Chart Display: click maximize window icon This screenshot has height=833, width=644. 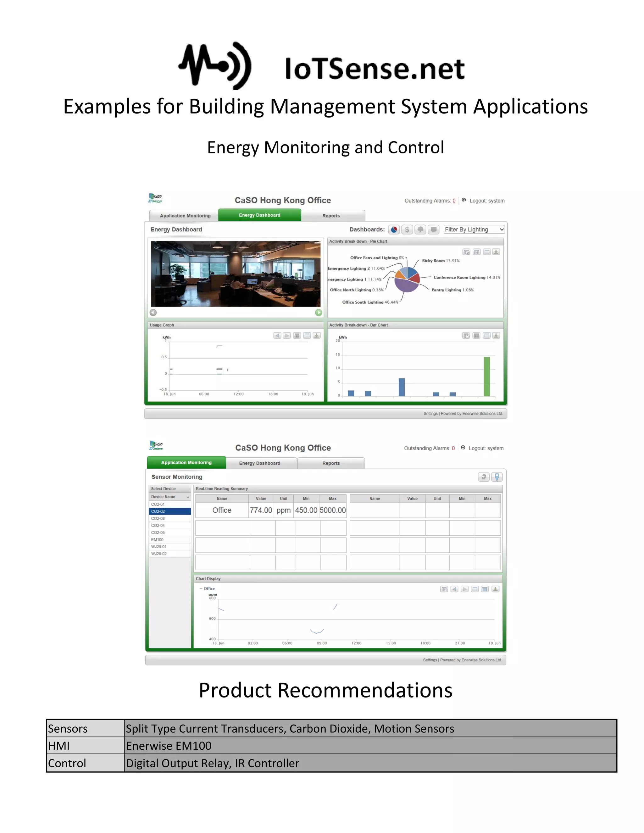click(x=475, y=589)
